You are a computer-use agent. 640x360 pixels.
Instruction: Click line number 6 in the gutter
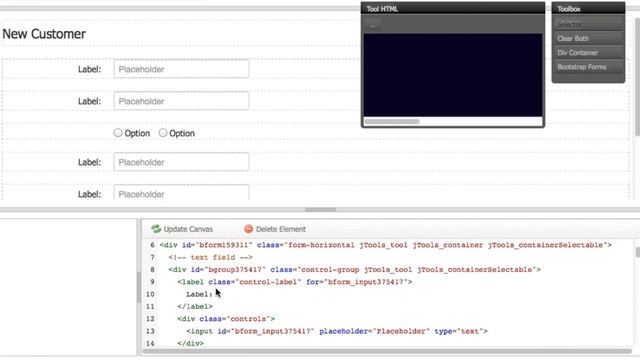click(152, 245)
